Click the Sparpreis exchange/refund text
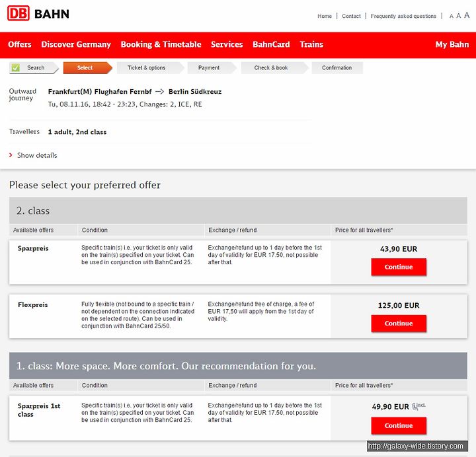The image size is (476, 457). 264,255
